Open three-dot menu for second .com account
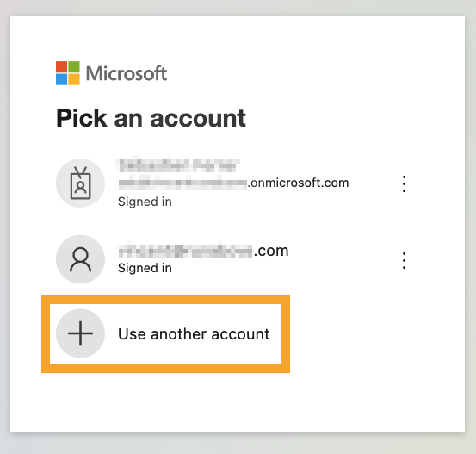Screen dimensions: 476x454 tap(404, 260)
